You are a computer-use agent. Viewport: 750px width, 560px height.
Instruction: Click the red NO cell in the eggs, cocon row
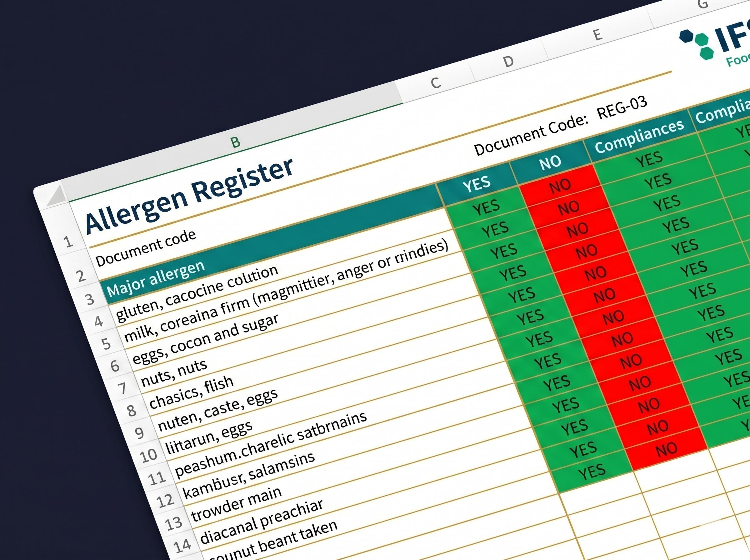(577, 230)
